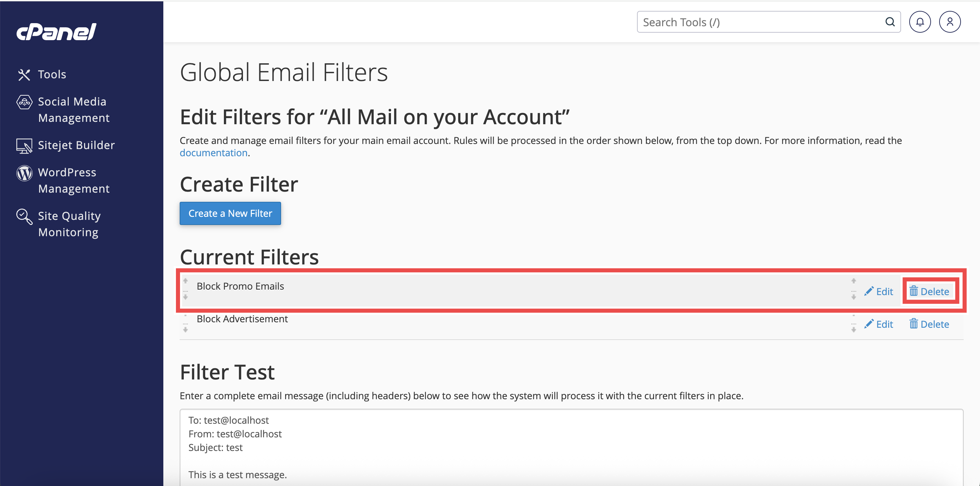The image size is (980, 486).
Task: Click the magnifier icon in search box
Action: pyautogui.click(x=890, y=22)
